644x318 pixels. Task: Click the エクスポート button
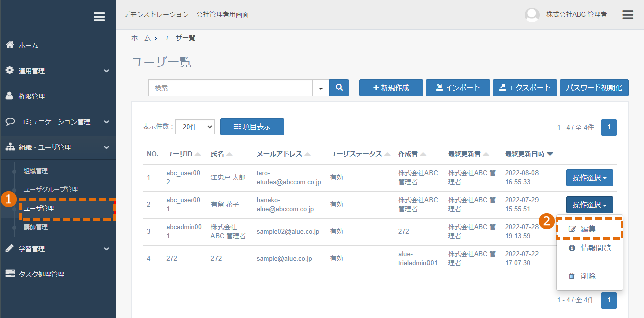525,88
